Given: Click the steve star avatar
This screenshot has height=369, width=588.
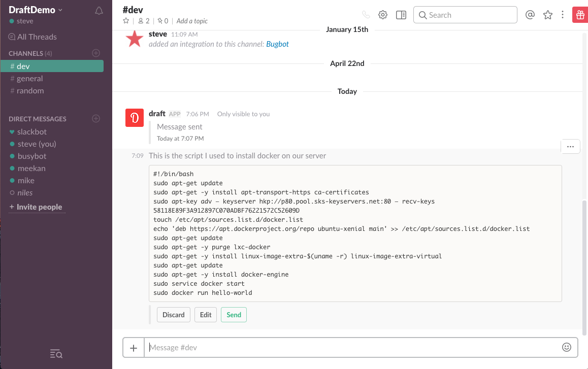Looking at the screenshot, I should [x=134, y=39].
